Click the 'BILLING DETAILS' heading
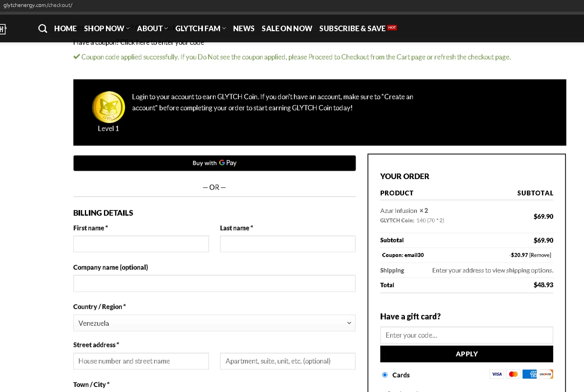This screenshot has height=392, width=584. 103,213
